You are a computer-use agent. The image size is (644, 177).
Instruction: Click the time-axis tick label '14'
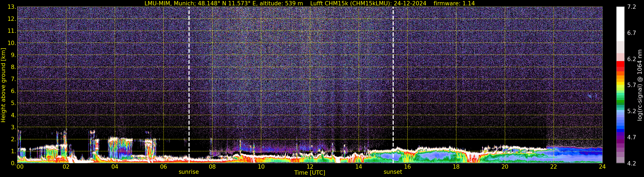pyautogui.click(x=358, y=167)
